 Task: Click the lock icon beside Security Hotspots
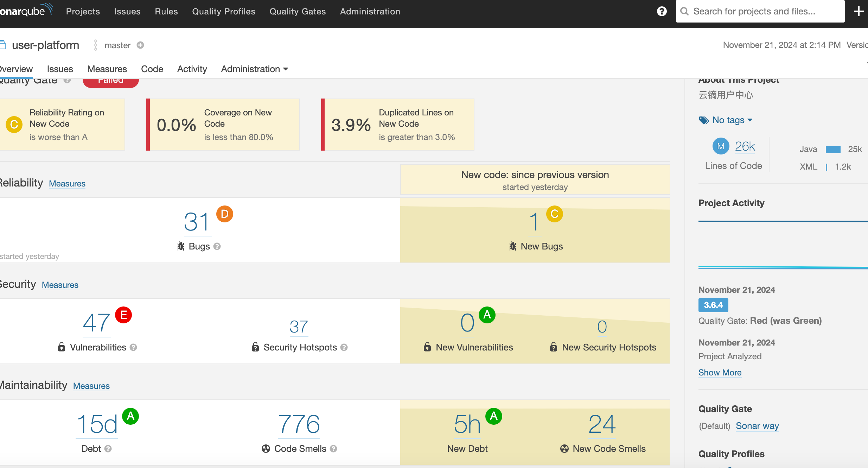point(255,347)
